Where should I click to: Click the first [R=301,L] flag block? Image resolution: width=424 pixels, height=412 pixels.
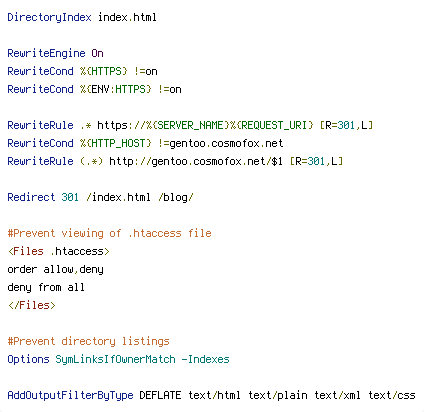pyautogui.click(x=346, y=125)
